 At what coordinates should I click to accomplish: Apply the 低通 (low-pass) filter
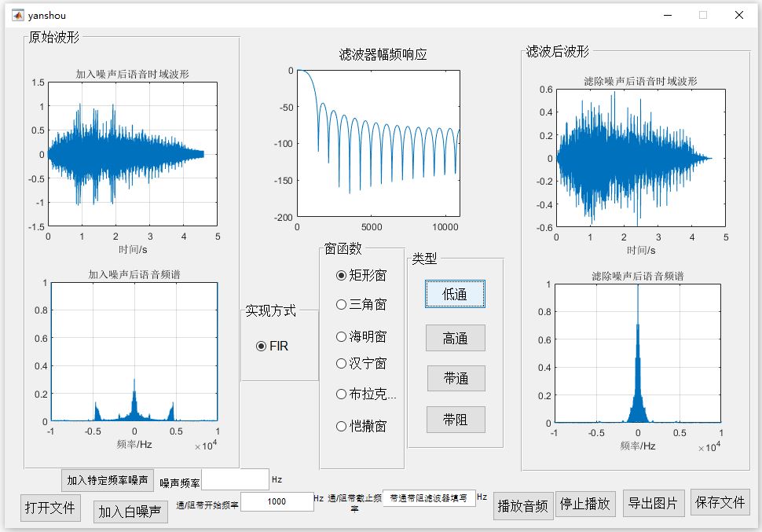click(x=456, y=293)
